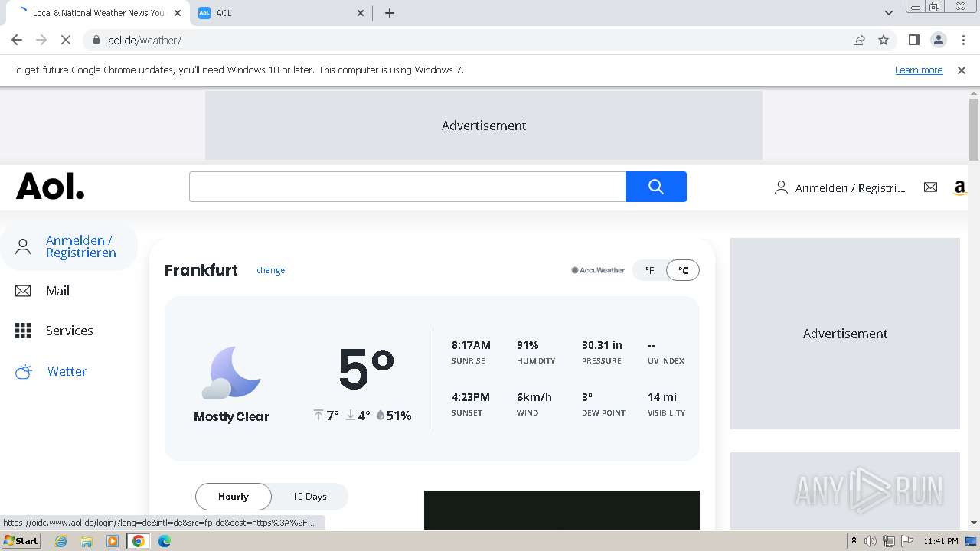
Task: Click the Action Center flag tray icon
Action: [x=906, y=541]
